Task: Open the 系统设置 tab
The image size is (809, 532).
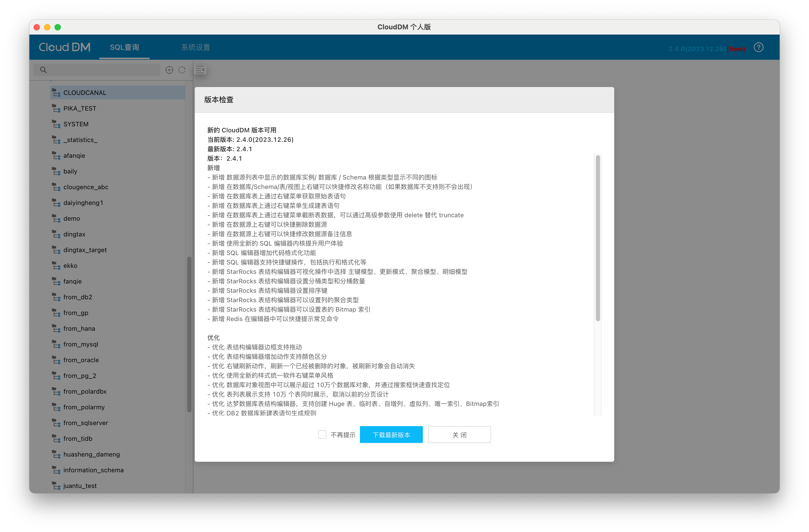Action: [x=196, y=47]
